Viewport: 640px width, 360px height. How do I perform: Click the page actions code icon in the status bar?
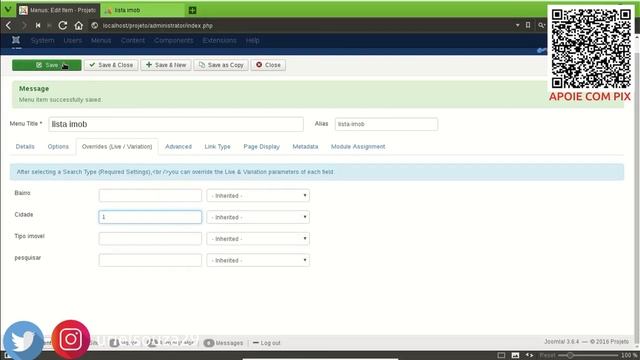click(529, 356)
